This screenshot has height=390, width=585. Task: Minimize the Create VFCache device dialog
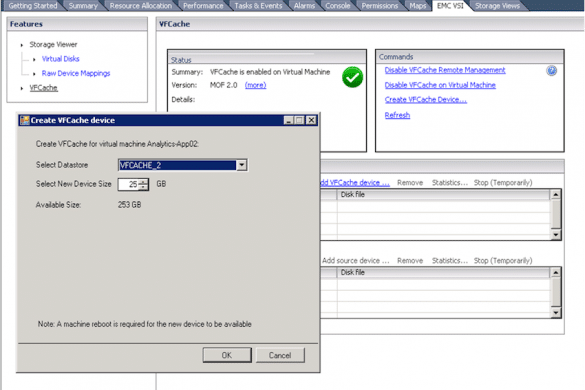click(x=288, y=120)
